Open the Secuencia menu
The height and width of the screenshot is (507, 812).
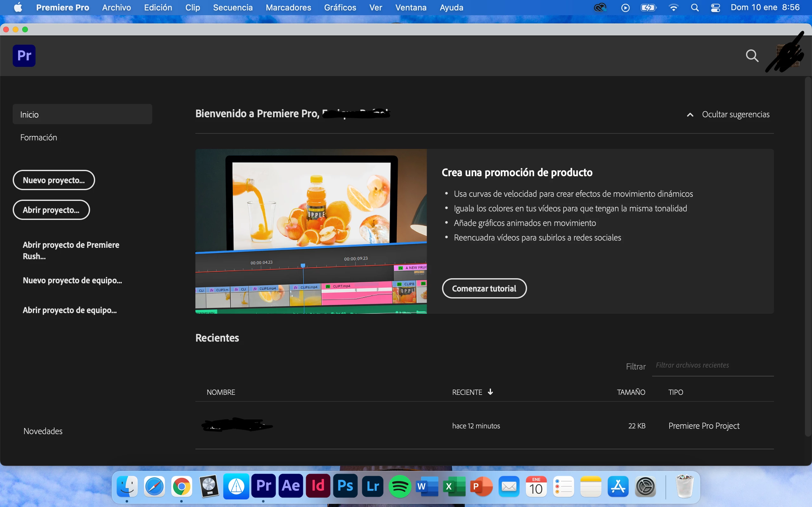pyautogui.click(x=232, y=7)
